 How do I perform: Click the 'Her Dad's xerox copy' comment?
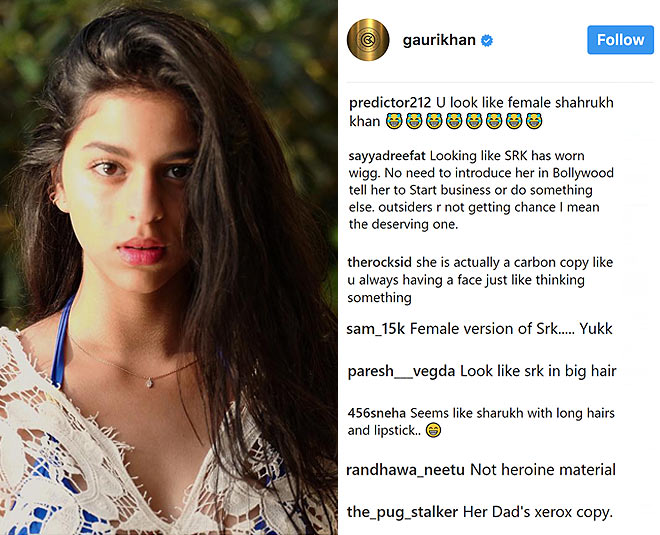538,512
